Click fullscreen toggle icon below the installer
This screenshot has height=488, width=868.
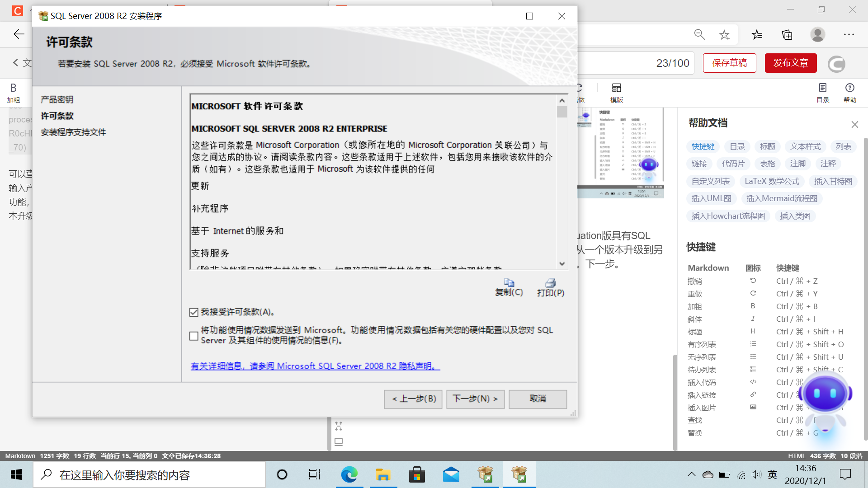339,426
